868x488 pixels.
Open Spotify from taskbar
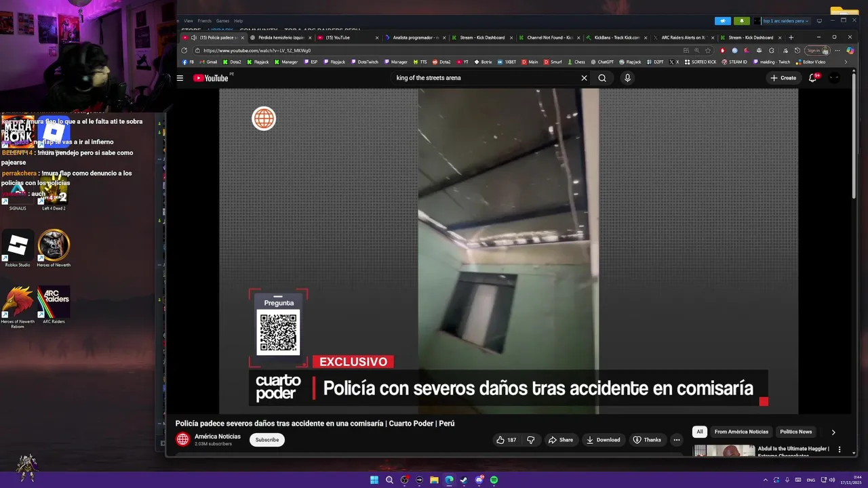pos(494,480)
